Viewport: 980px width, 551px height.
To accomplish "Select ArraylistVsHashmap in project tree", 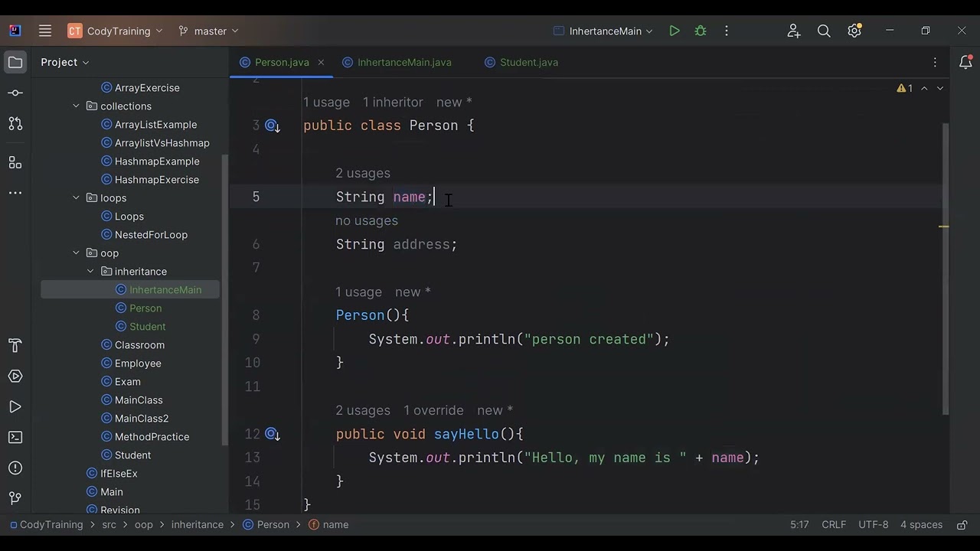I will coord(162,143).
